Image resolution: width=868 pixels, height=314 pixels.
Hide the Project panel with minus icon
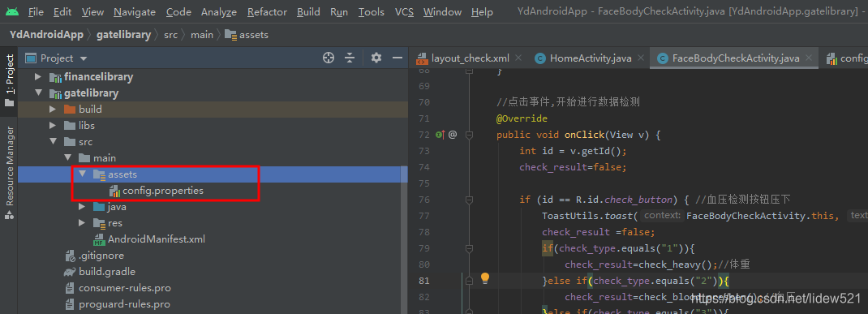pyautogui.click(x=397, y=58)
